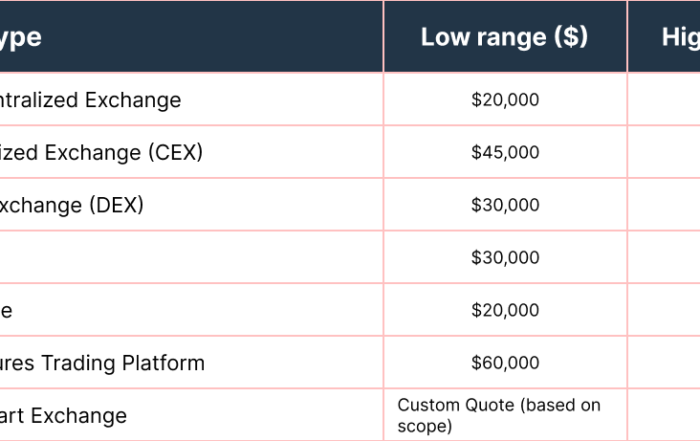
Task: Select the "xchange (DEX)" row label
Action: point(72,205)
